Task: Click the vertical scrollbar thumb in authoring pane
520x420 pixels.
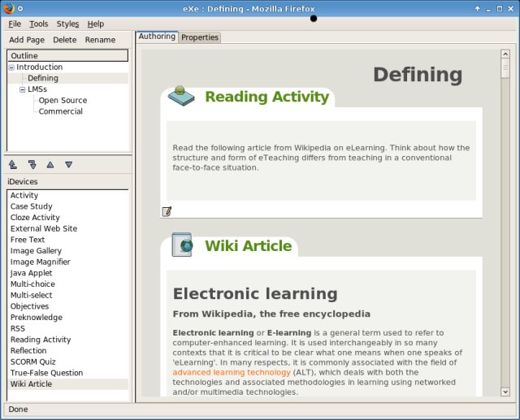Action: coord(505,68)
